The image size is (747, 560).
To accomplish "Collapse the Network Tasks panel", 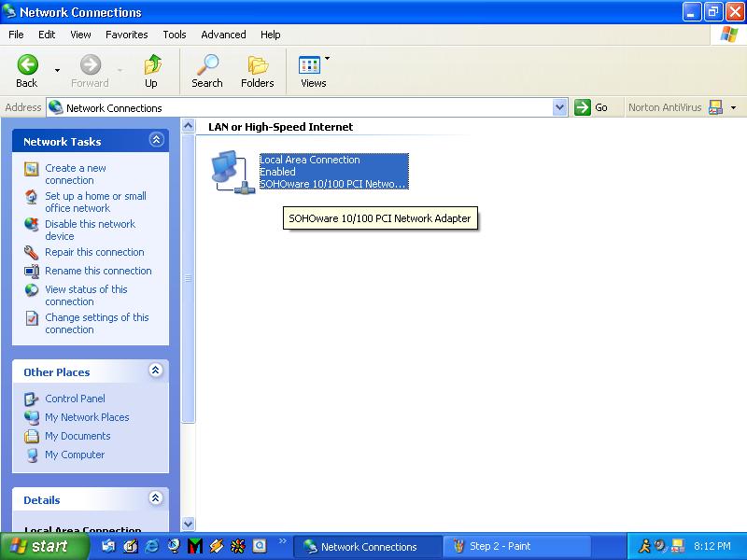I will click(156, 140).
